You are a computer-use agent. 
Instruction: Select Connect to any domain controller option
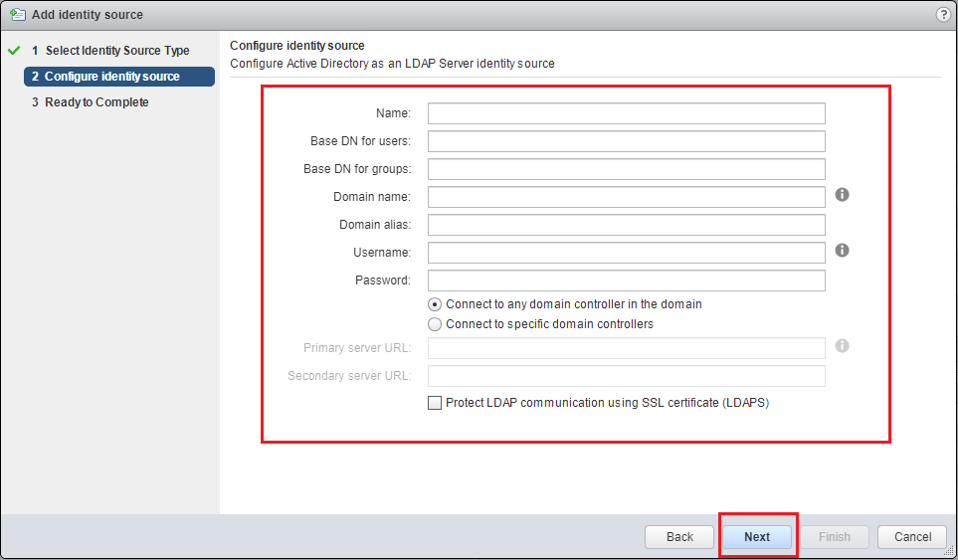point(435,304)
